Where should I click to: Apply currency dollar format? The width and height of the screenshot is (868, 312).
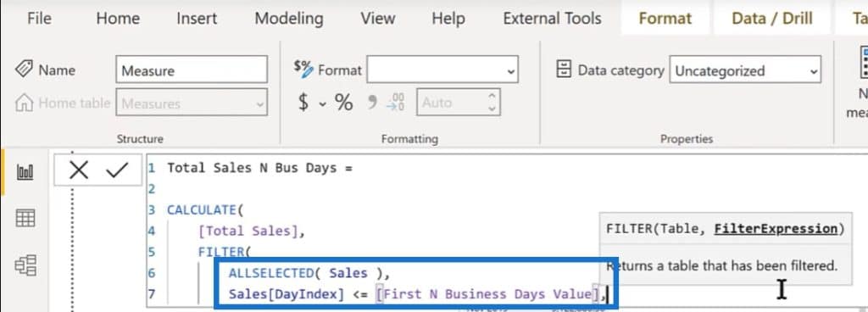point(303,103)
